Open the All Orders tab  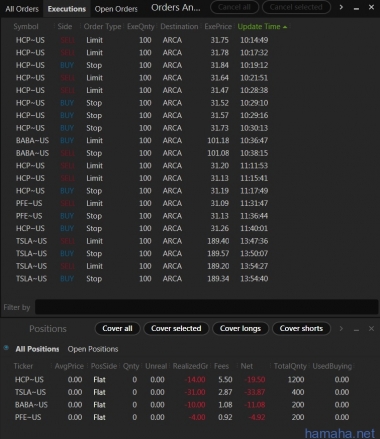click(22, 9)
